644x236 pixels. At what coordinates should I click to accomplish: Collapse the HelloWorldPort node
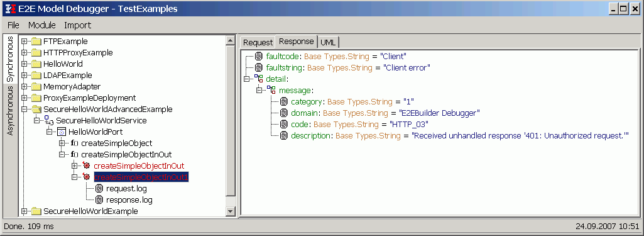(x=49, y=132)
